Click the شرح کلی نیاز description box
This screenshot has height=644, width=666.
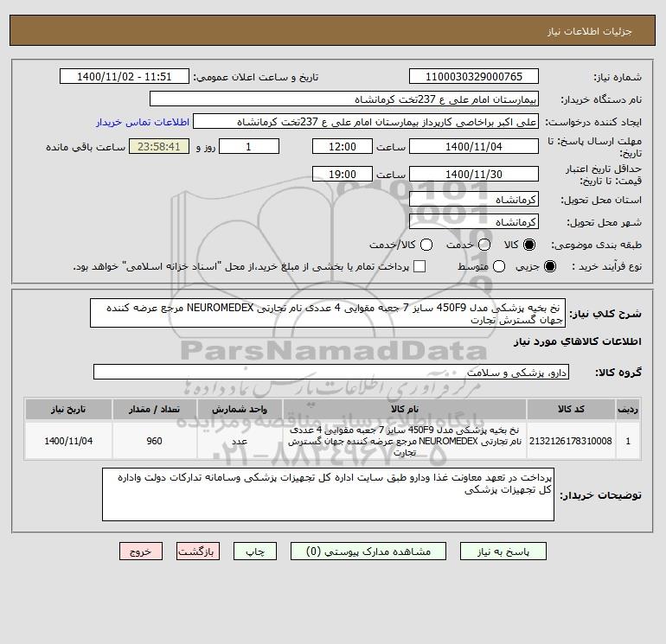coord(328,313)
